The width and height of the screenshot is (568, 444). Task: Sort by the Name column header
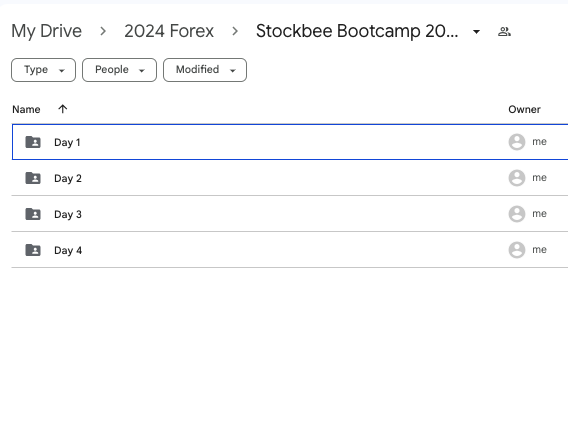pos(26,109)
